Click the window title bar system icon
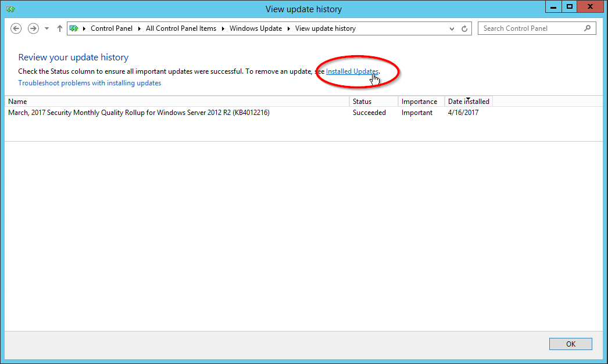The image size is (608, 364). [10, 9]
